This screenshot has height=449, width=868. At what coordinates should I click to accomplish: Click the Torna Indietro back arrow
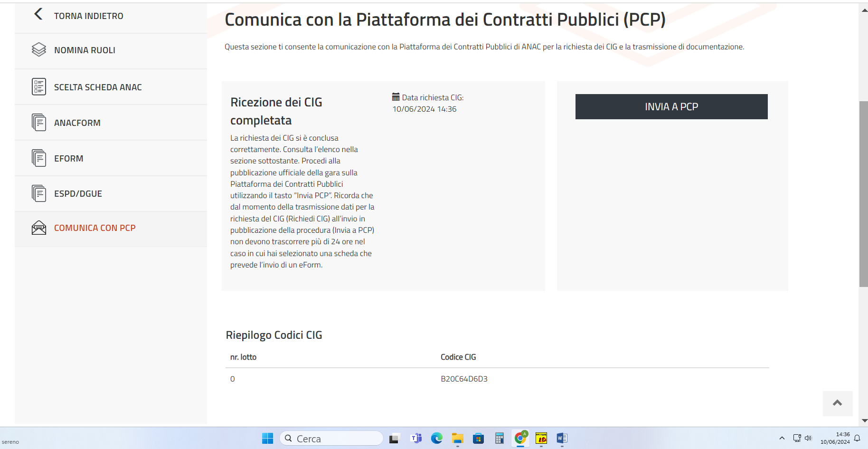(38, 15)
